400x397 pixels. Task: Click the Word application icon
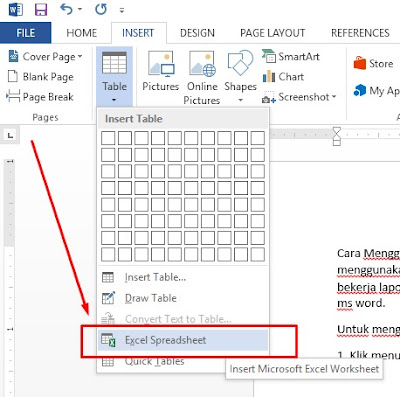point(16,10)
